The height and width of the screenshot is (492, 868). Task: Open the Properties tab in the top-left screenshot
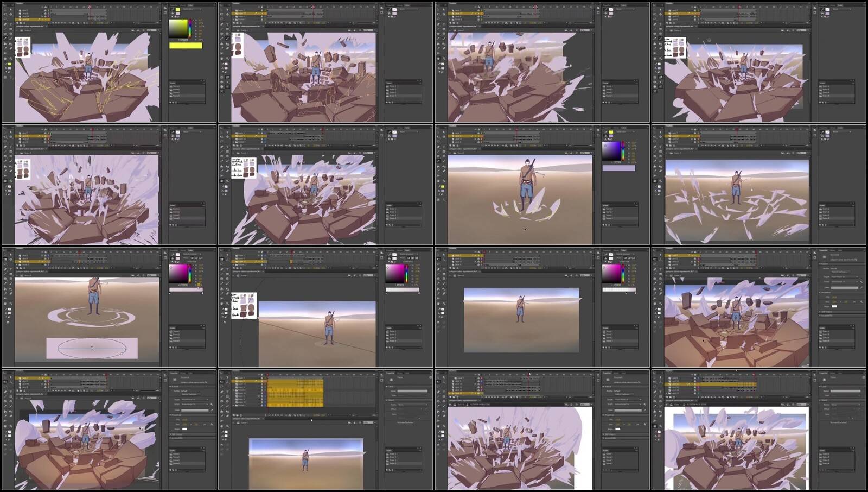tap(174, 5)
